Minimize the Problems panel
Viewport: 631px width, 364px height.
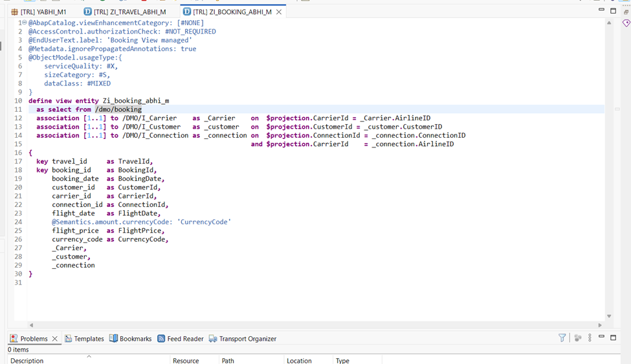(x=601, y=336)
